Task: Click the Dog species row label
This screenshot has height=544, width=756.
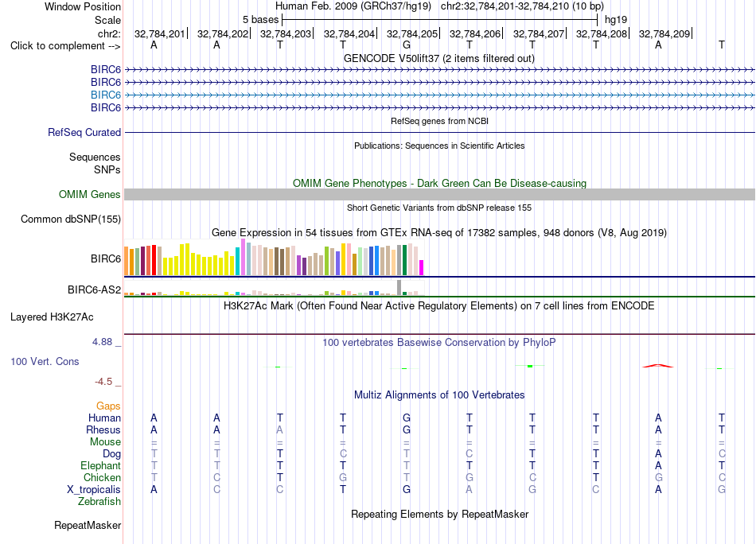Action: point(111,454)
